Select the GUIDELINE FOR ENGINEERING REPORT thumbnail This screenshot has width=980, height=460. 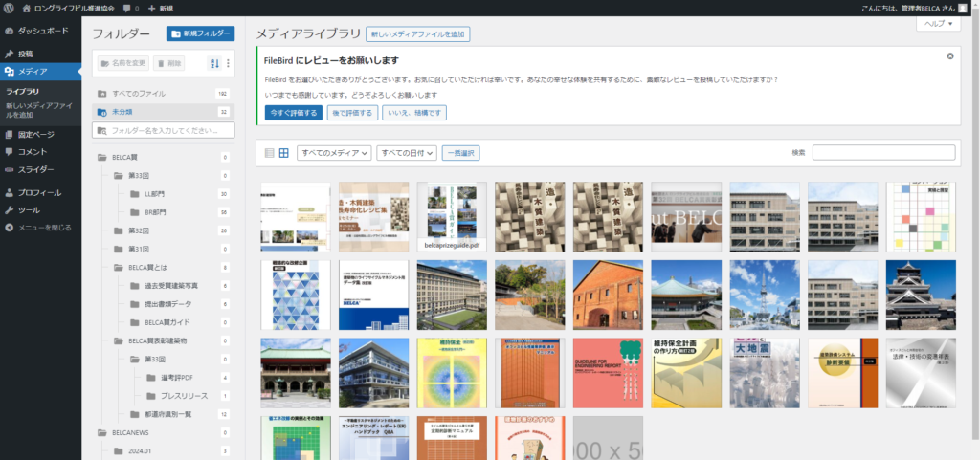(x=608, y=373)
